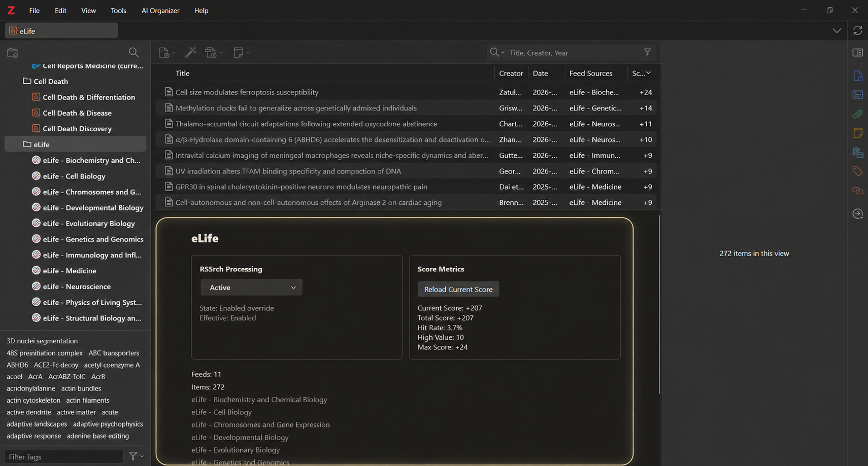Select the eLife collection folder
868x466 pixels.
pos(76,144)
